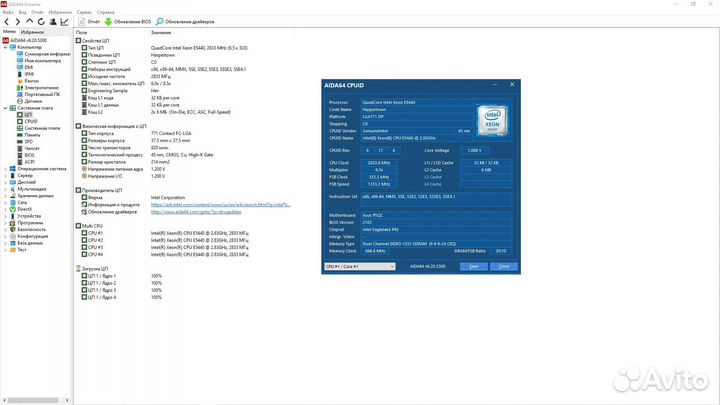The image size is (720, 405).
Task: Click the Отчёт report toolbar button
Action: pyautogui.click(x=89, y=22)
